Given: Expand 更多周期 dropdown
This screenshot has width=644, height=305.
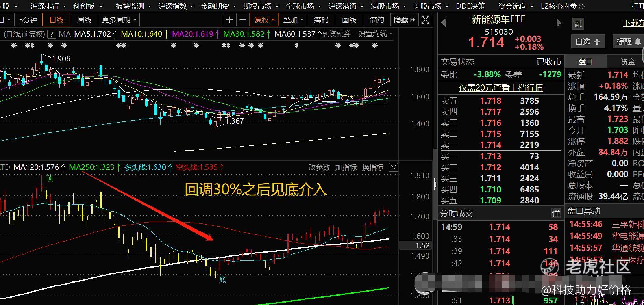Looking at the screenshot, I should (119, 20).
